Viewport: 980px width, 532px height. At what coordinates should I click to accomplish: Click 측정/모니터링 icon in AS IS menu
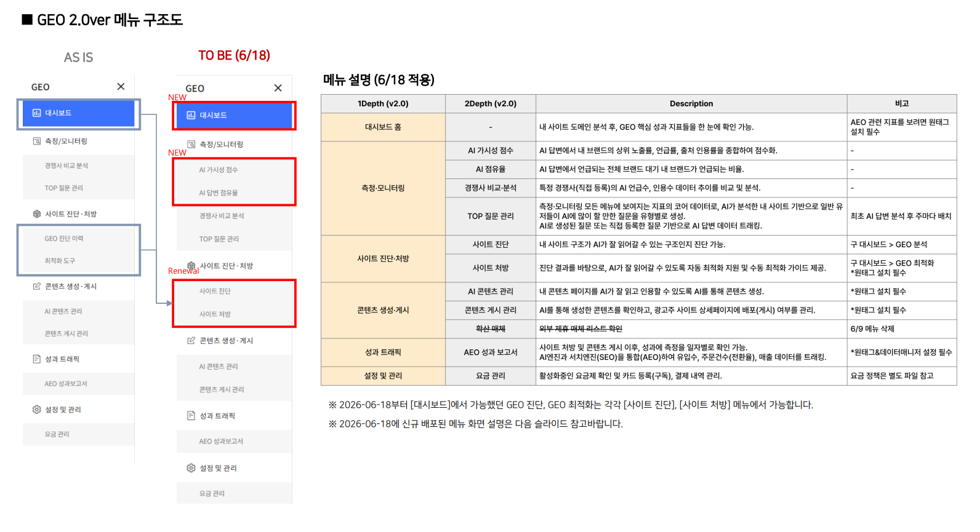[36, 141]
